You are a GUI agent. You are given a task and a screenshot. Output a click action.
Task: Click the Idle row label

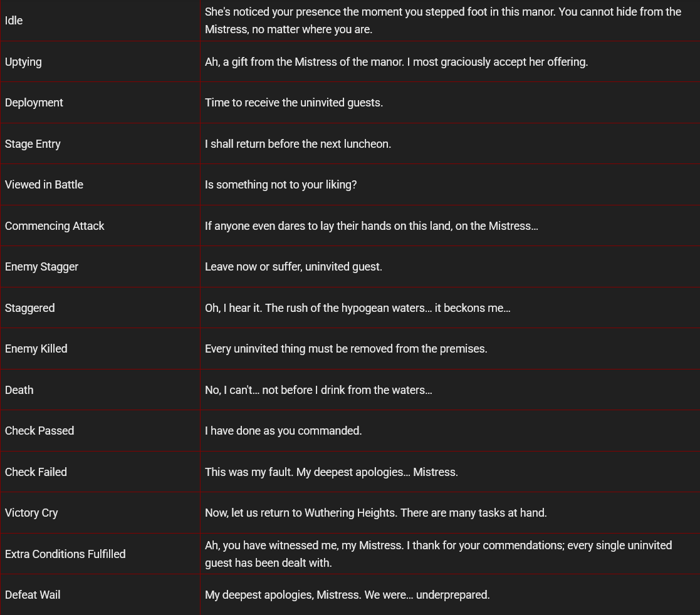point(13,21)
